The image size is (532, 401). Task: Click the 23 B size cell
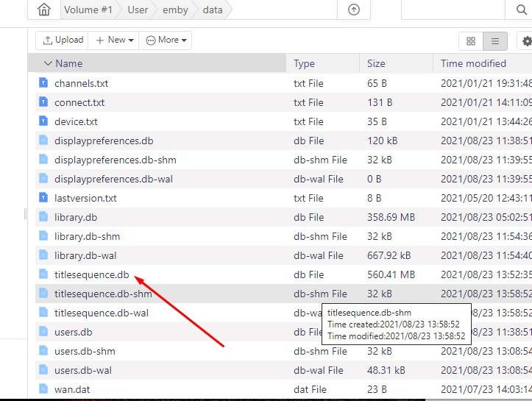pyautogui.click(x=377, y=389)
